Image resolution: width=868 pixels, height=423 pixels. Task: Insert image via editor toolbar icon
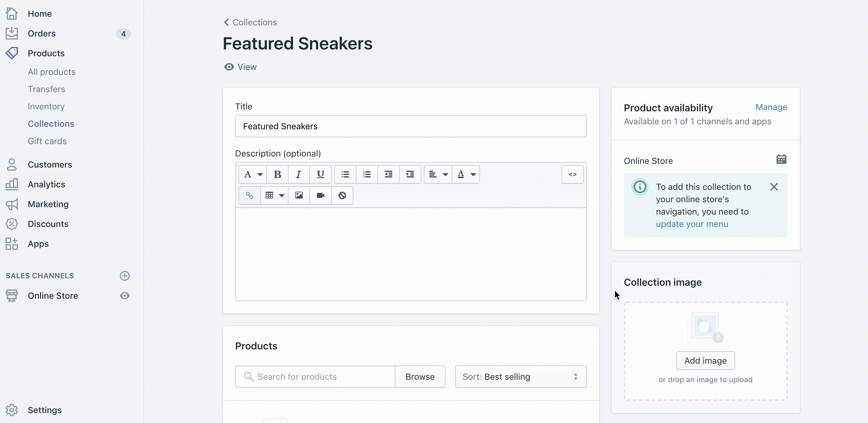tap(299, 195)
